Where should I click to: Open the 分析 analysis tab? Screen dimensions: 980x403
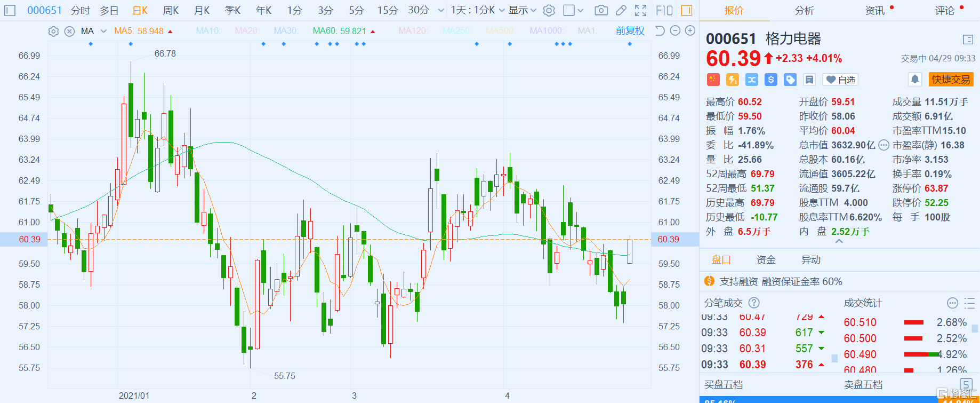coord(804,10)
